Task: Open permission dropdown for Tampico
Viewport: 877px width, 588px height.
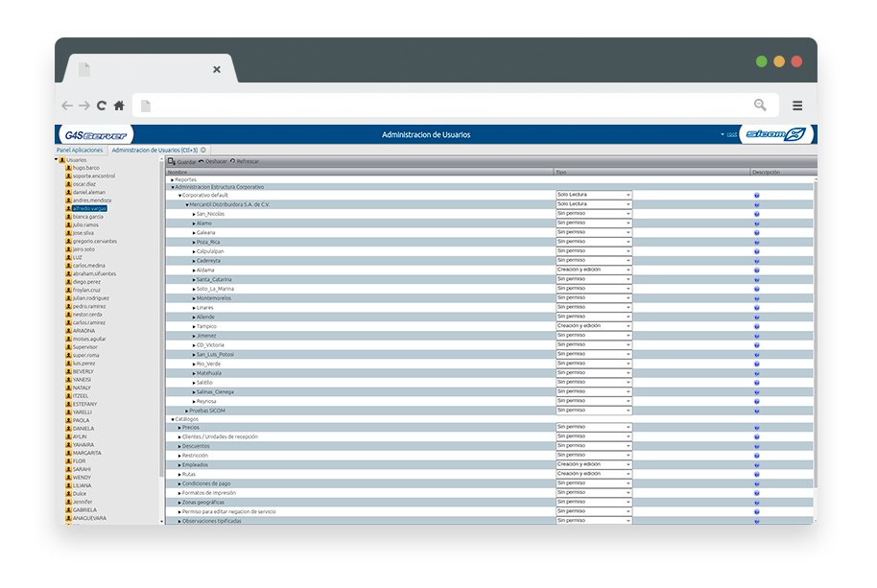Action: (x=594, y=326)
